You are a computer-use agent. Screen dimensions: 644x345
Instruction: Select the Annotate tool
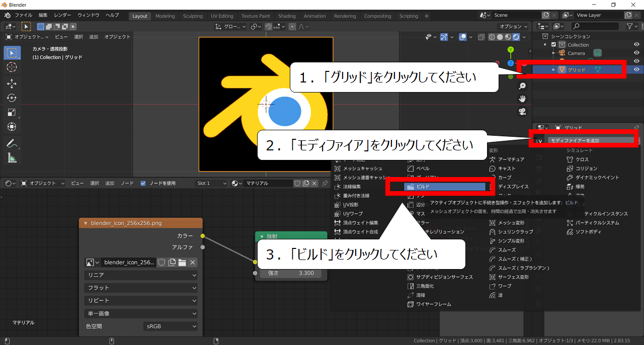click(x=12, y=143)
